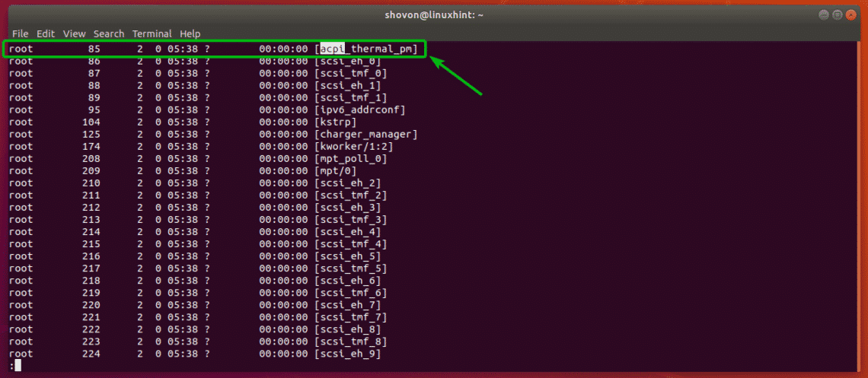Click the [charger_manager] process name
Image resolution: width=868 pixels, height=378 pixels.
[365, 135]
